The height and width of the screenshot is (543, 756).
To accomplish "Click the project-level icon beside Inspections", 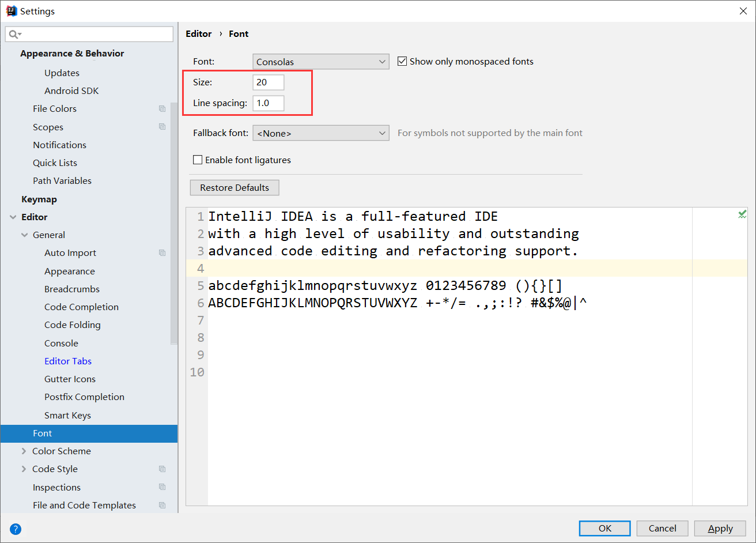I will click(x=162, y=487).
